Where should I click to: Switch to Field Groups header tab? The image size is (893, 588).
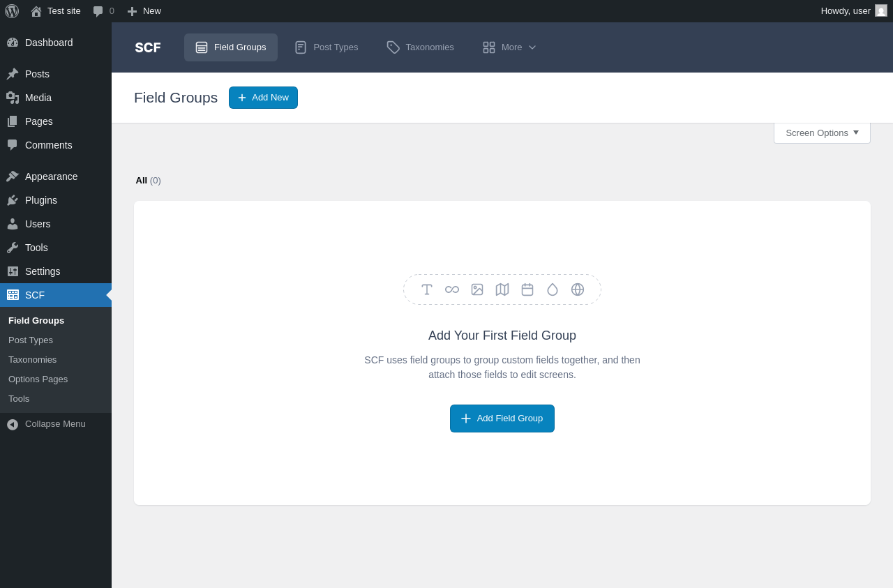[x=231, y=47]
